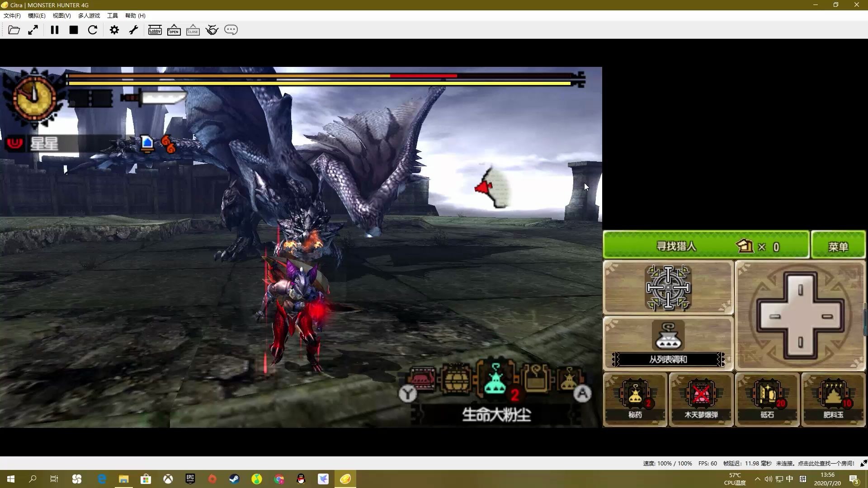
Task: Open the Windows Start menu
Action: 11,479
